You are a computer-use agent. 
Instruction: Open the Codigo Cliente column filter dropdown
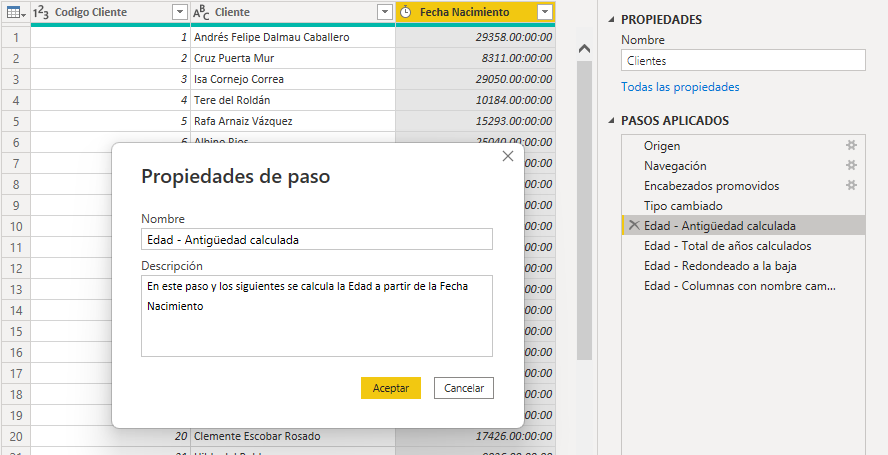coord(180,12)
